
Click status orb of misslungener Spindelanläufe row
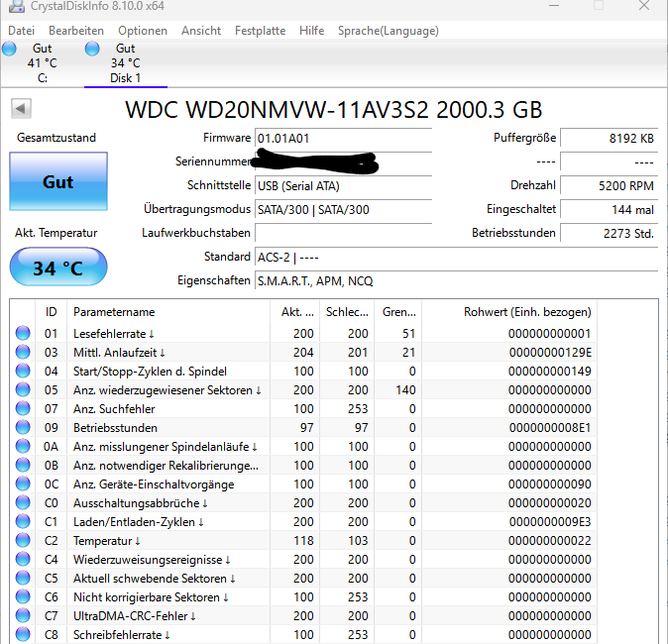[23, 446]
